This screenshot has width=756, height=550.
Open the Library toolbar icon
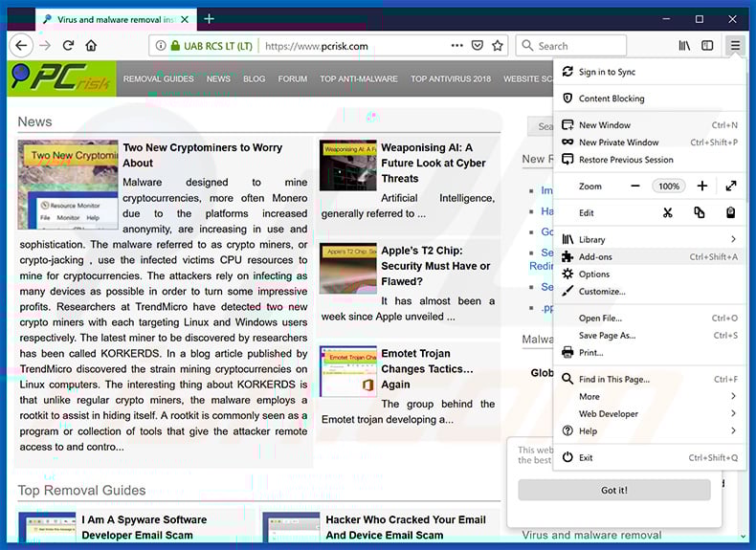[x=684, y=46]
